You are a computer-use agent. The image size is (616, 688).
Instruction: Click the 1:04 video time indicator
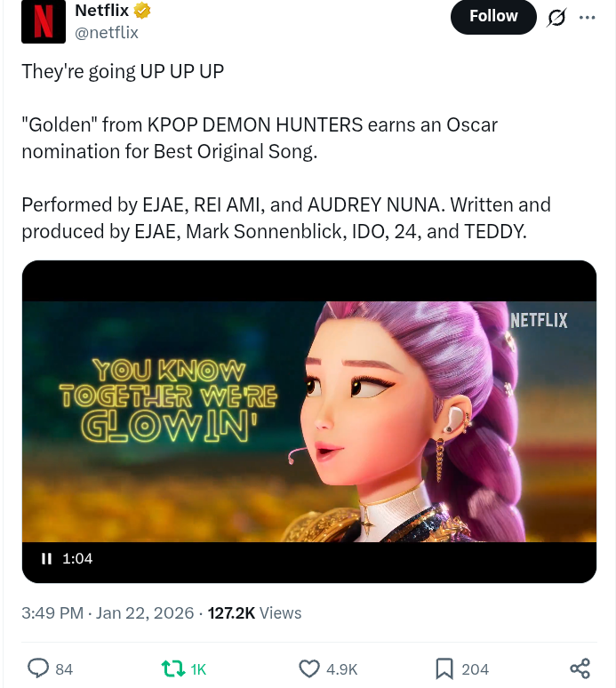tap(78, 558)
